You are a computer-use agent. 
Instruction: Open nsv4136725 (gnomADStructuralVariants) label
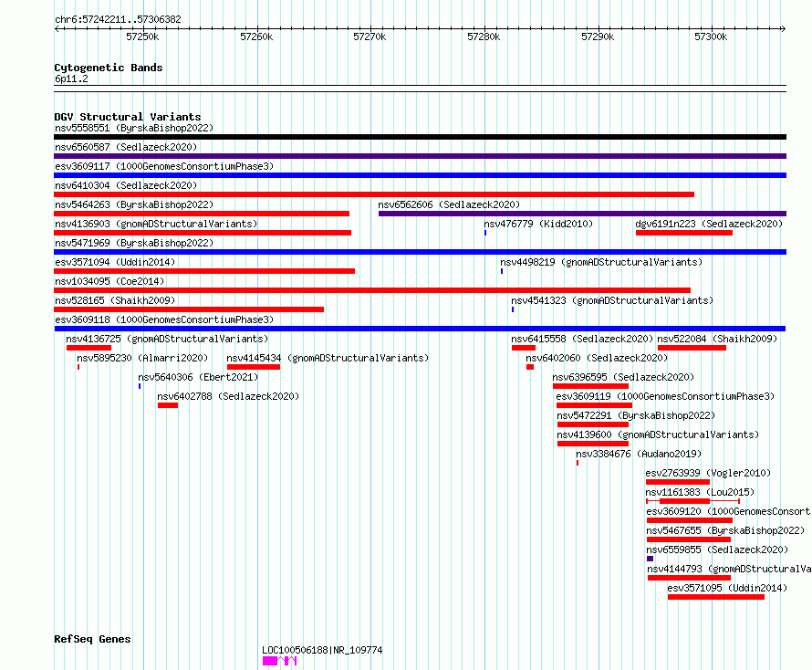pos(167,339)
